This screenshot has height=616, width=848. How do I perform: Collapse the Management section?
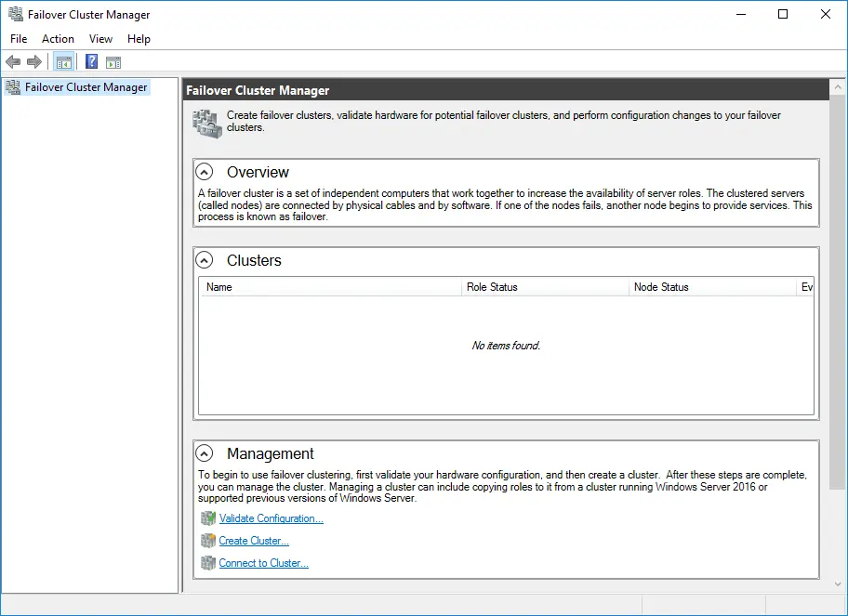click(205, 453)
